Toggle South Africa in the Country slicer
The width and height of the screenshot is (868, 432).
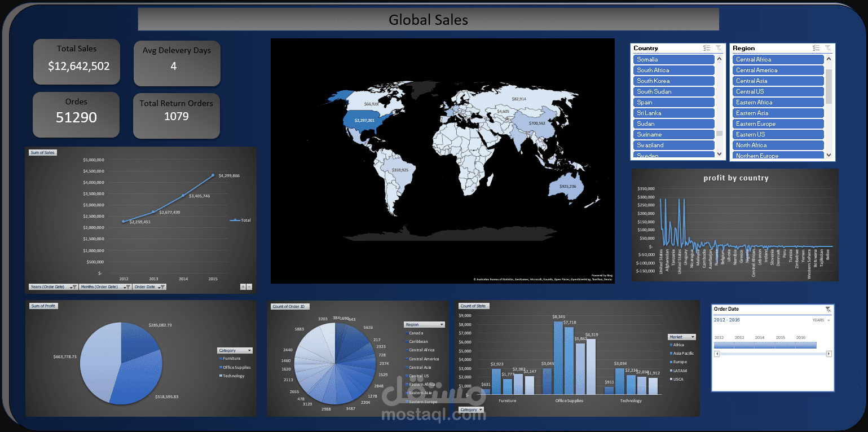coord(673,70)
